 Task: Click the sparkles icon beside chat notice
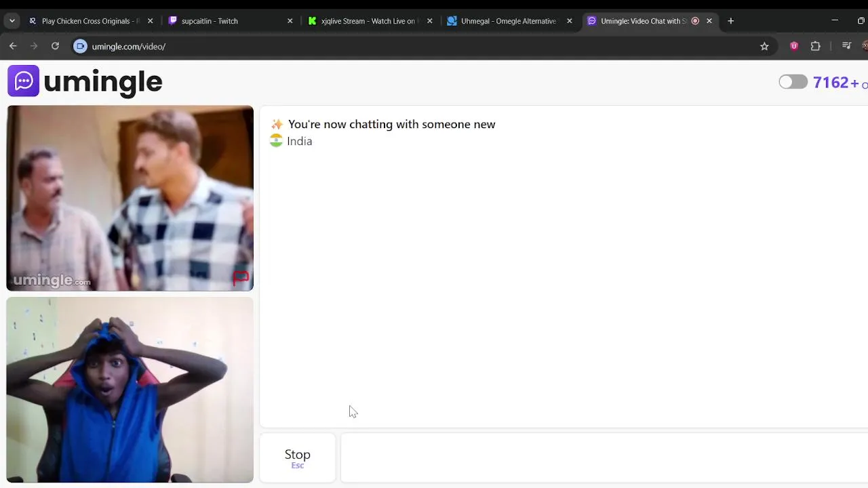[277, 124]
